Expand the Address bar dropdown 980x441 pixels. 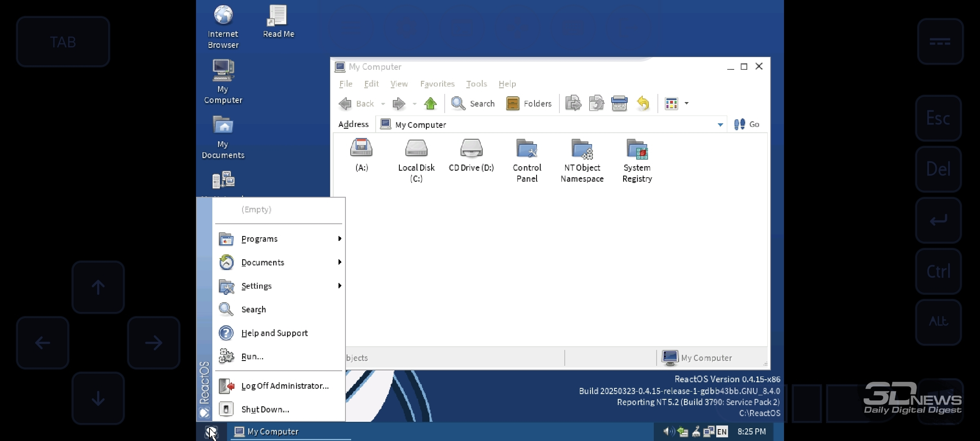(x=720, y=125)
